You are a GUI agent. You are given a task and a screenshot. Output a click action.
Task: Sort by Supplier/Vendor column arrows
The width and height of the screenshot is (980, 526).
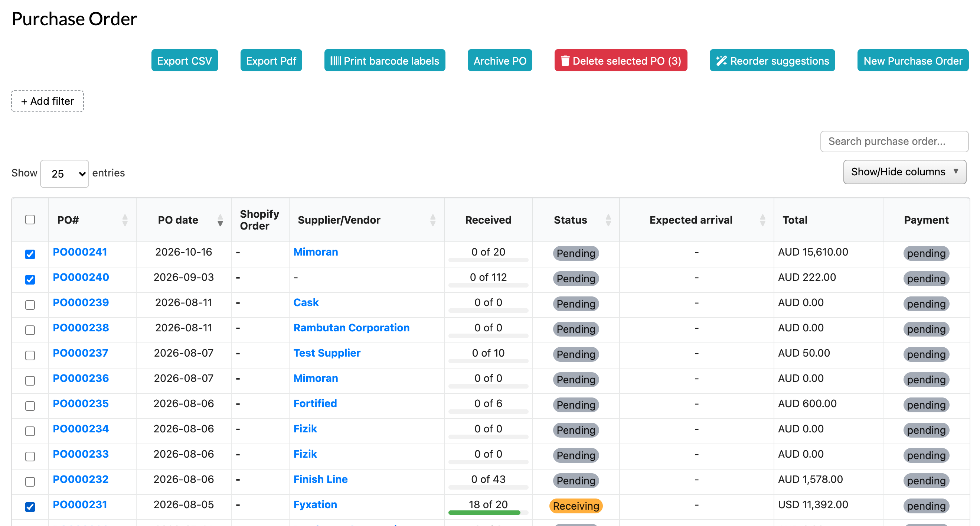click(432, 220)
